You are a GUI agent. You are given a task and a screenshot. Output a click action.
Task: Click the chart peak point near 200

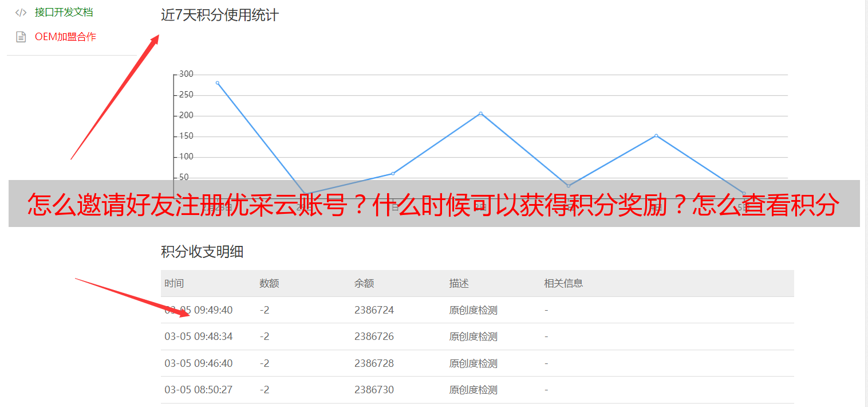click(480, 114)
